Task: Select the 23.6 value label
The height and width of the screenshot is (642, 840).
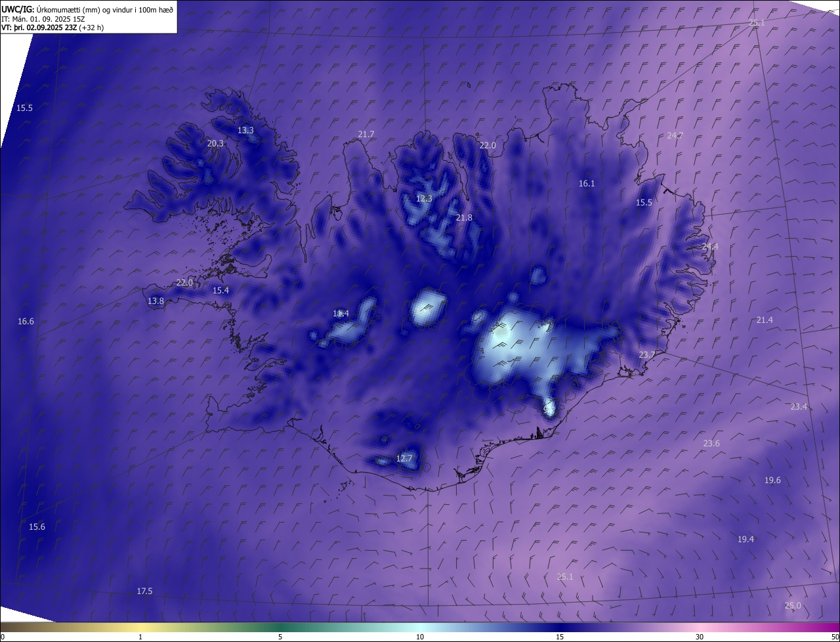Action: pyautogui.click(x=711, y=444)
